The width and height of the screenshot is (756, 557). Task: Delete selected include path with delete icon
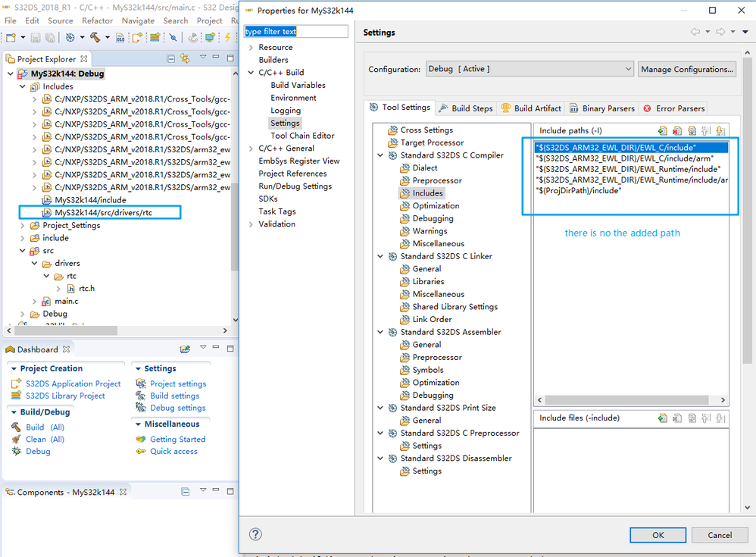click(677, 130)
